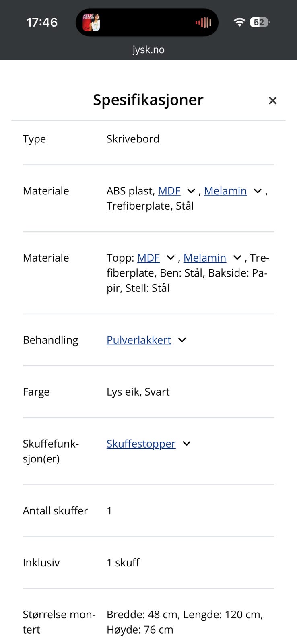Tap the audio waveform indicator

204,23
